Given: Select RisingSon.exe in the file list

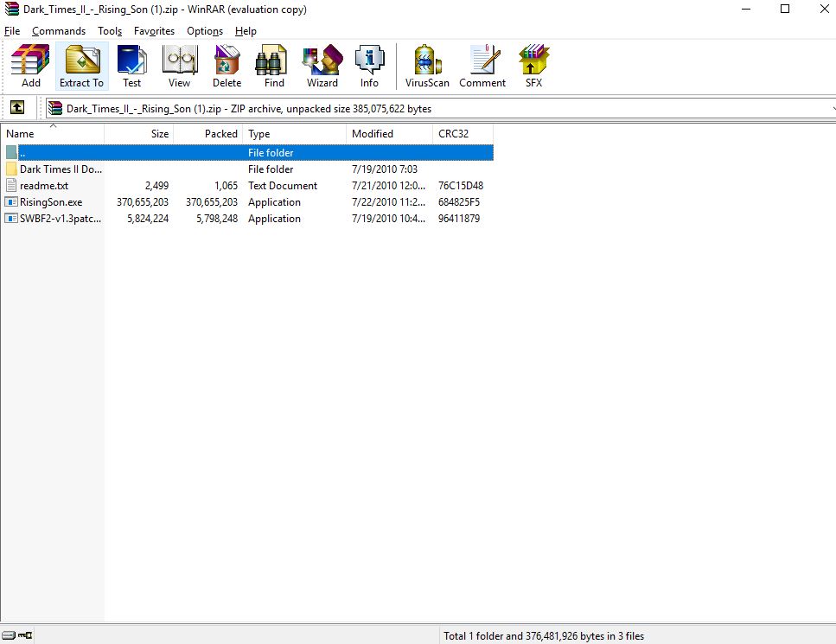Looking at the screenshot, I should coord(51,202).
